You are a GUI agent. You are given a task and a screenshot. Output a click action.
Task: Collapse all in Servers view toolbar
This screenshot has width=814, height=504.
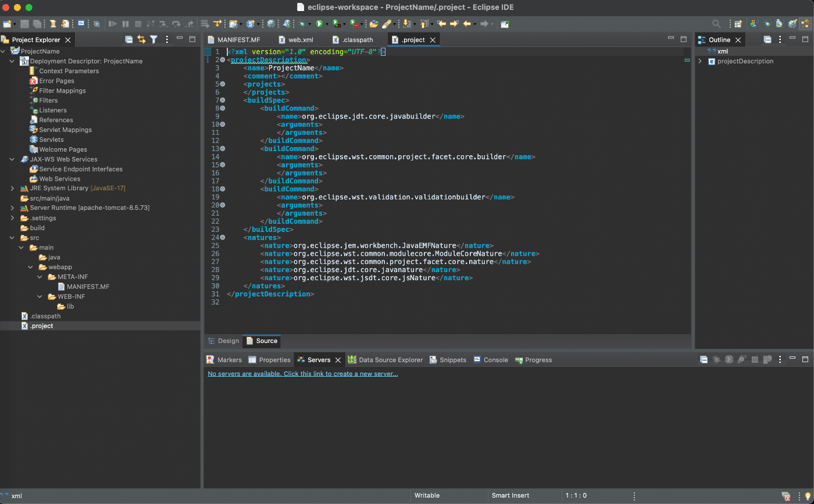[x=704, y=360]
